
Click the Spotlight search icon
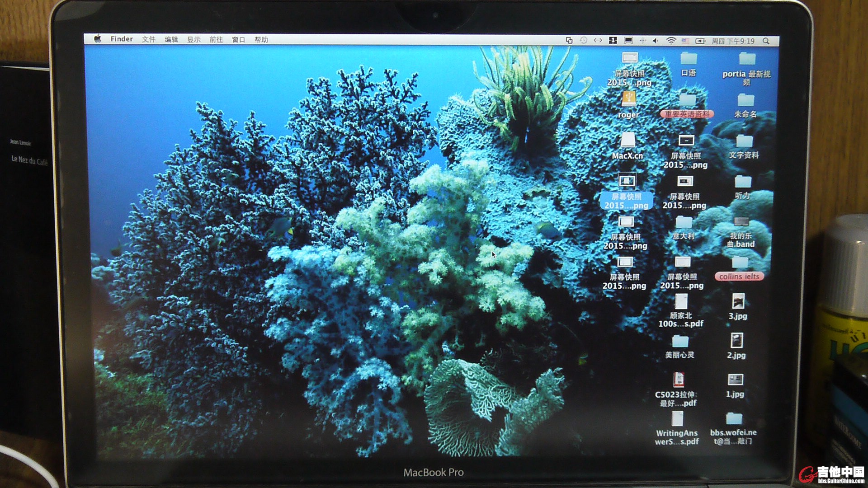766,41
